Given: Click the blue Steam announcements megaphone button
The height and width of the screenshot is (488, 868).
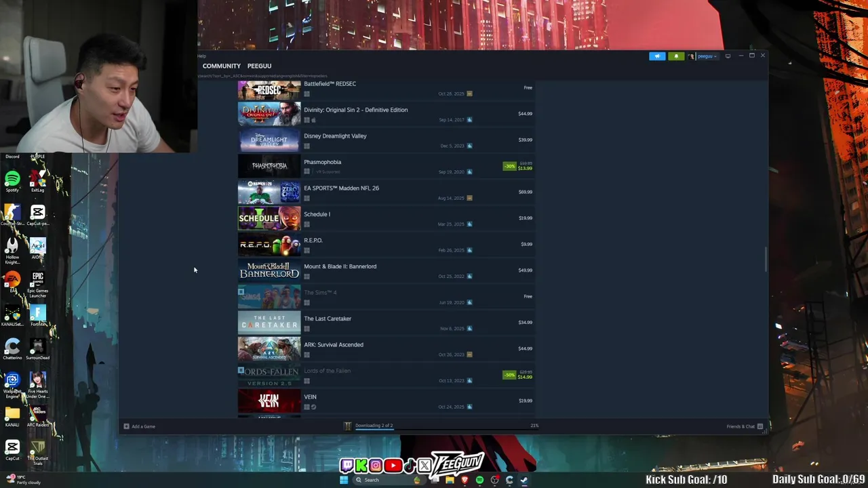Looking at the screenshot, I should click(657, 56).
